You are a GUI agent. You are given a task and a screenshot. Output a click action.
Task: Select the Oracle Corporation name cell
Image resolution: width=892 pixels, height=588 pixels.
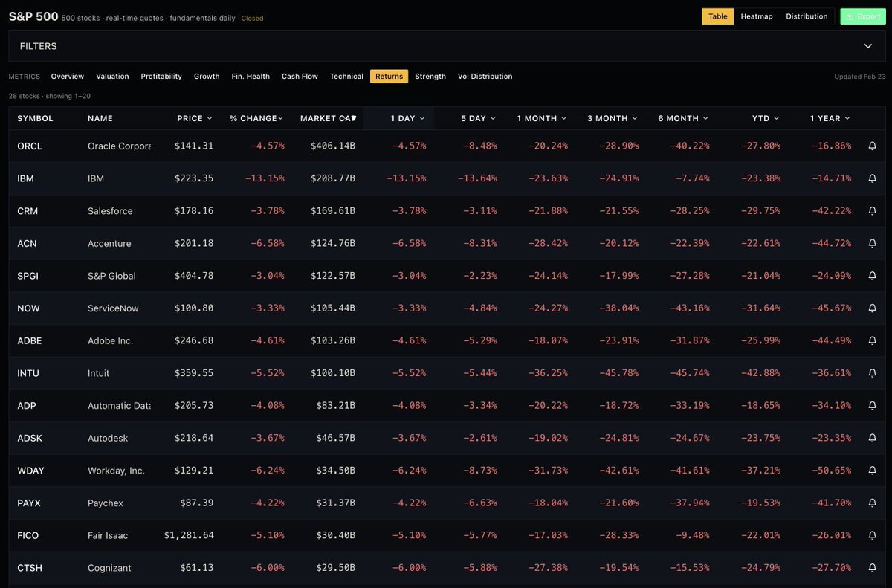(119, 146)
